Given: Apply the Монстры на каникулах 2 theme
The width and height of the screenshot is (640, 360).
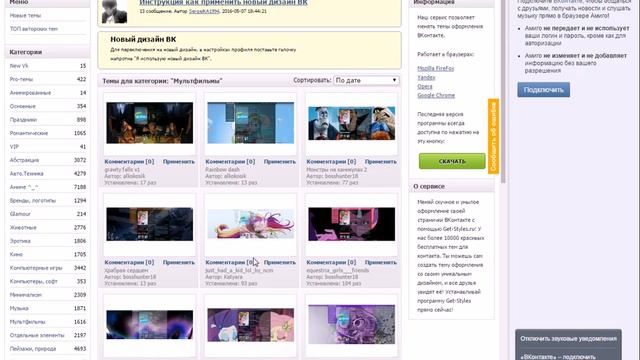Looking at the screenshot, I should (x=380, y=162).
